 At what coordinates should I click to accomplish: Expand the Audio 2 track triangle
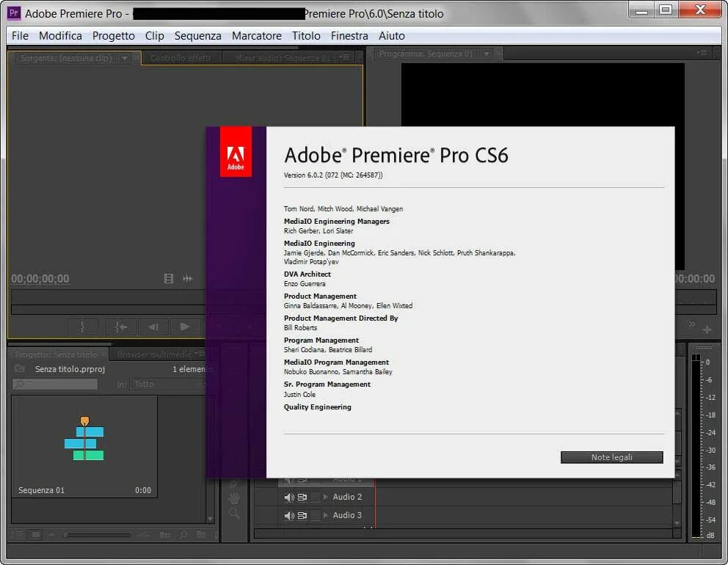tap(325, 497)
